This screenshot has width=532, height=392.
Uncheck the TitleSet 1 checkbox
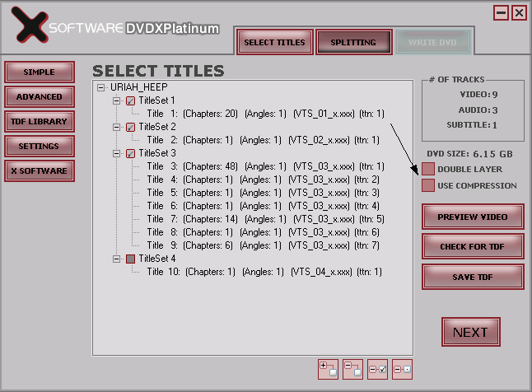tap(130, 100)
